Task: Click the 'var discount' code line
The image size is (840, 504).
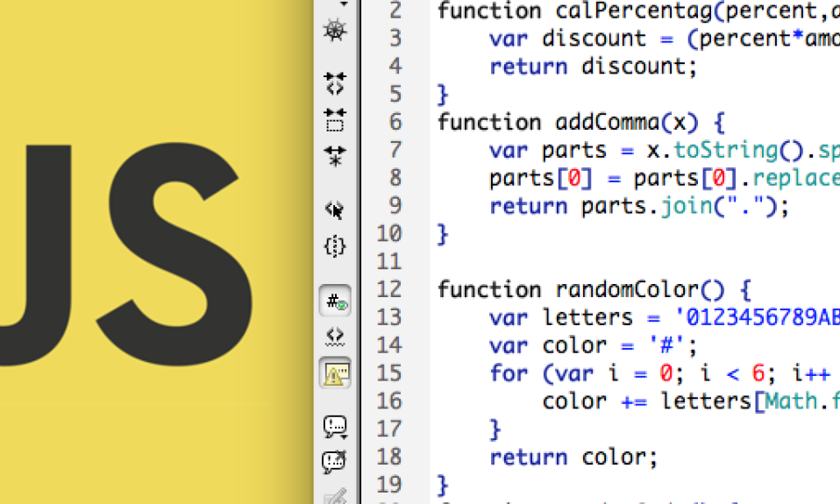Action: point(665,39)
